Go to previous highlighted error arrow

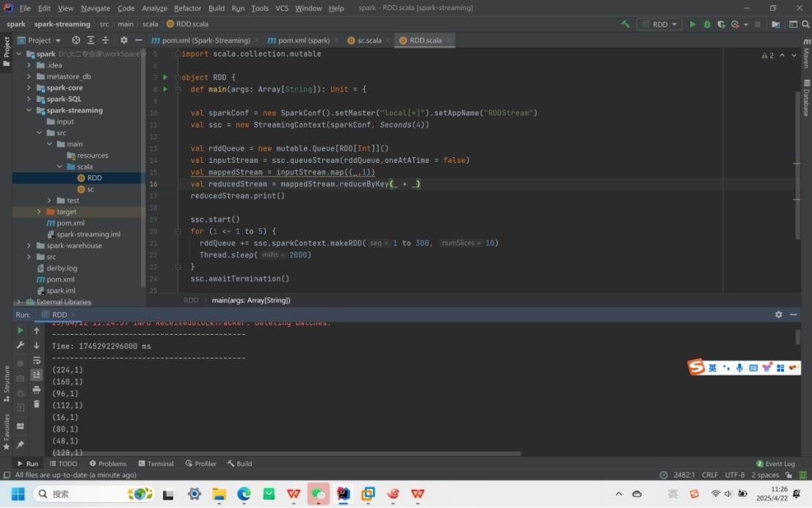coord(782,55)
